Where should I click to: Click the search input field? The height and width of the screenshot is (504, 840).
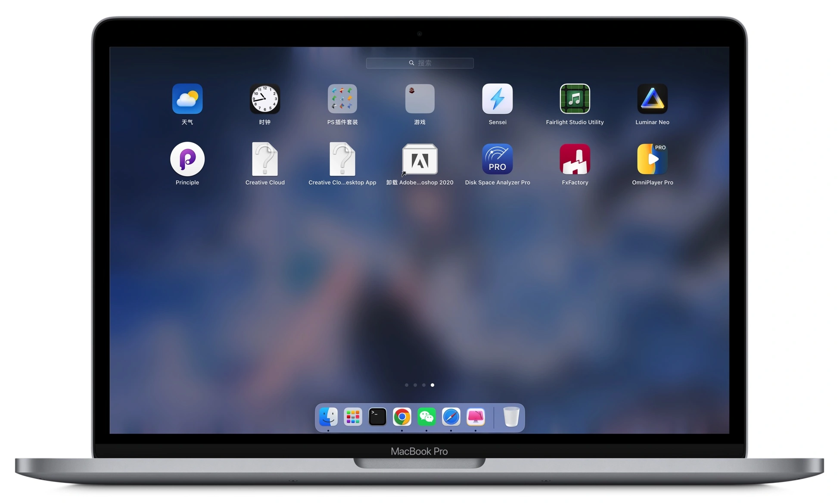[420, 62]
